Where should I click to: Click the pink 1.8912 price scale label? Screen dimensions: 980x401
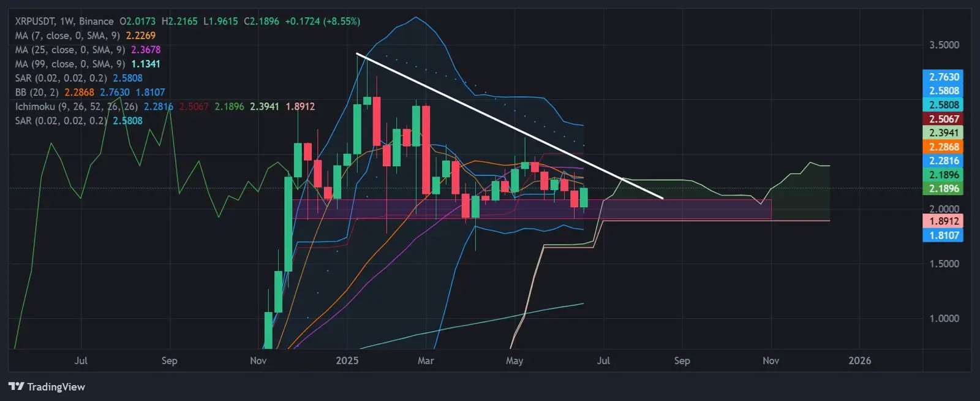coord(943,221)
